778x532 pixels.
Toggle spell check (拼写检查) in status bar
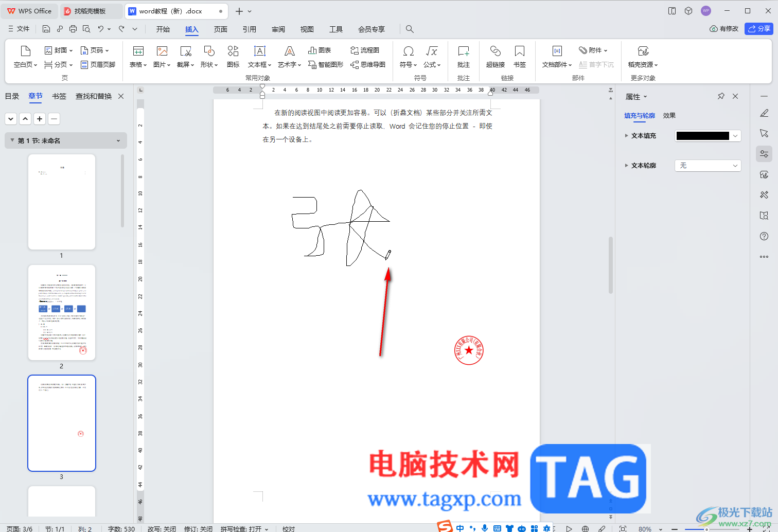point(244,528)
